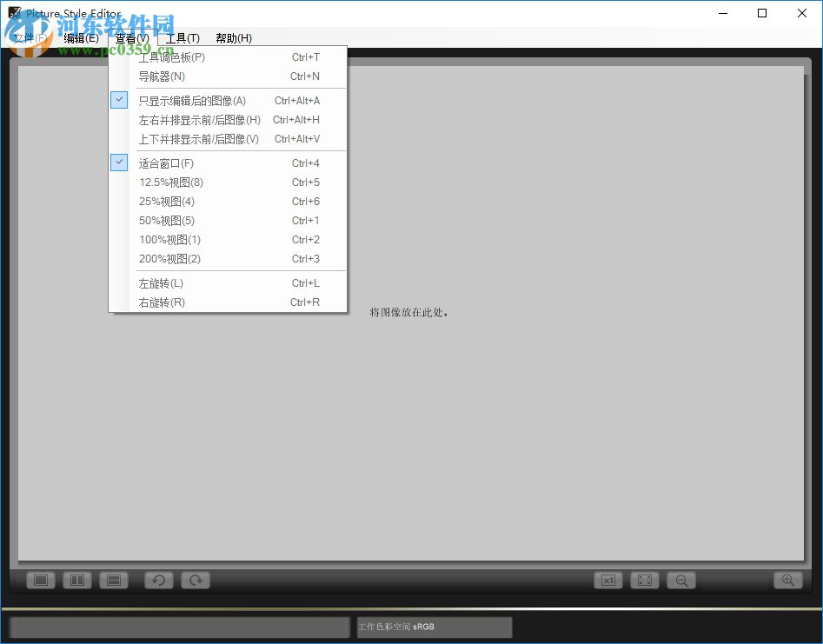The width and height of the screenshot is (823, 644).
Task: Open the 文件 menu
Action: (x=27, y=37)
